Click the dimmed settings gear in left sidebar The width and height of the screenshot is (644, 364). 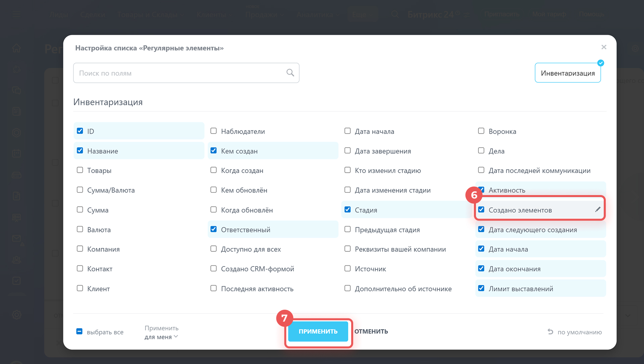pos(16,315)
